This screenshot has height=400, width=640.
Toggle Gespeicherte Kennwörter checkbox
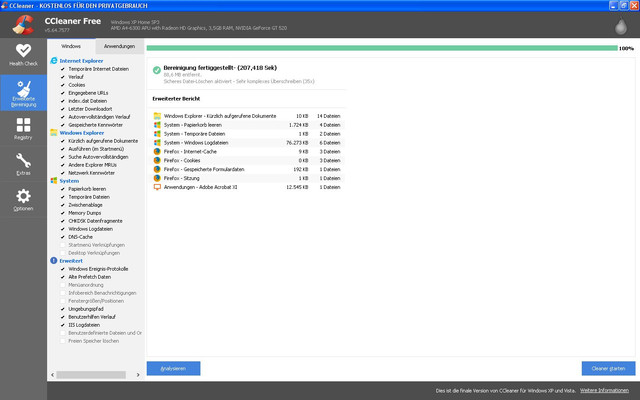pos(63,125)
